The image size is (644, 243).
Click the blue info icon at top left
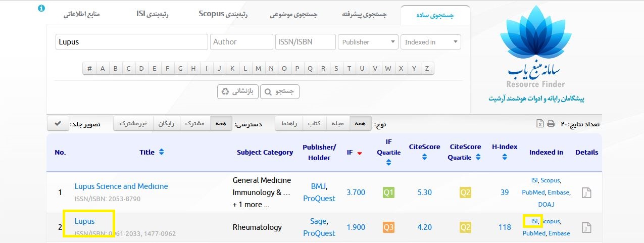42,9
